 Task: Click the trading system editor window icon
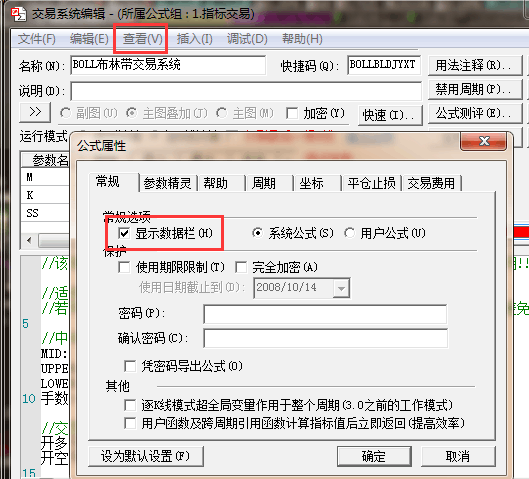click(18, 14)
